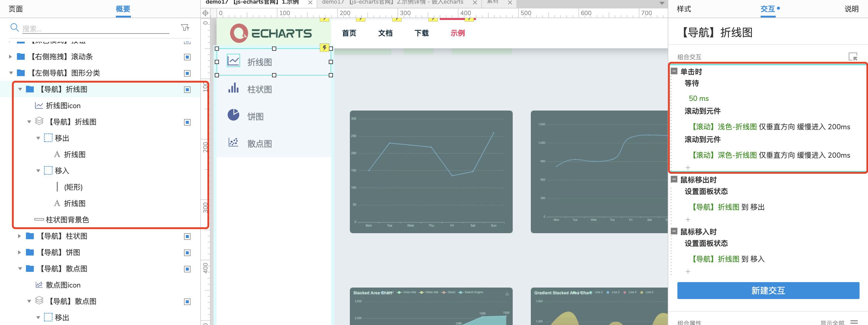The height and width of the screenshot is (325, 868).
Task: Click the dynamic panel layers icon of 【导航】折线图
Action: point(39,121)
